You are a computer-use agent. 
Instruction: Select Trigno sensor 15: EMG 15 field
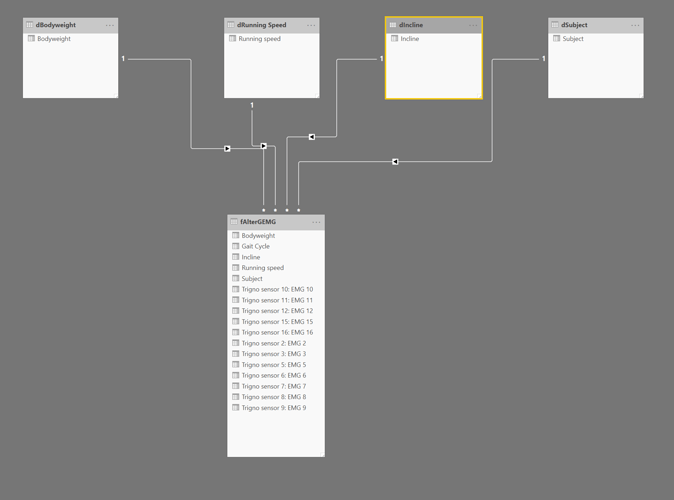[276, 322]
